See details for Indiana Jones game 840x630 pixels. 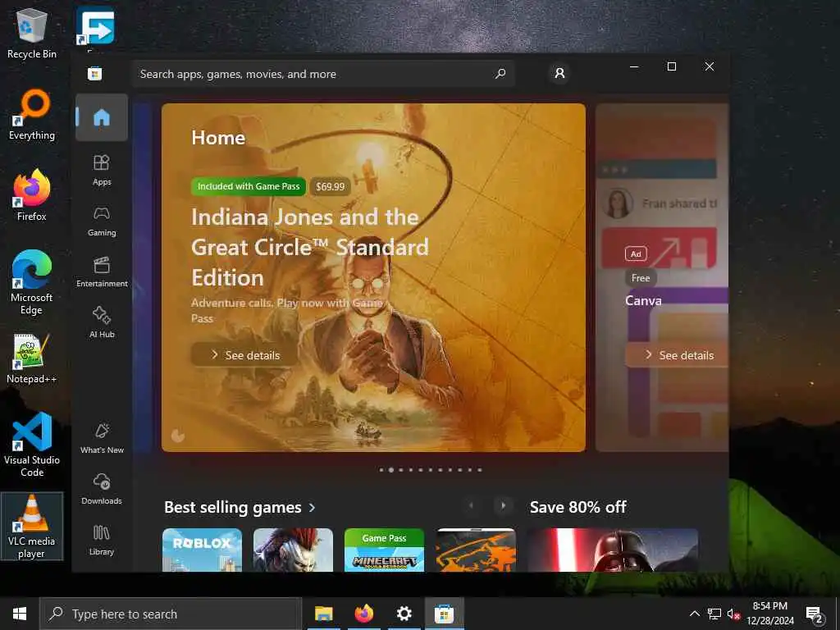(244, 354)
